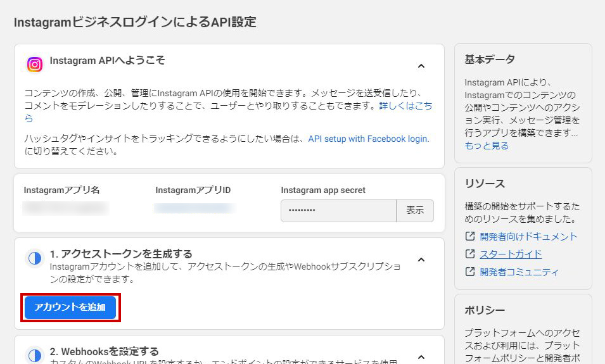Click the blurred InstagramアプリID value
This screenshot has height=364, width=605.
click(195, 208)
